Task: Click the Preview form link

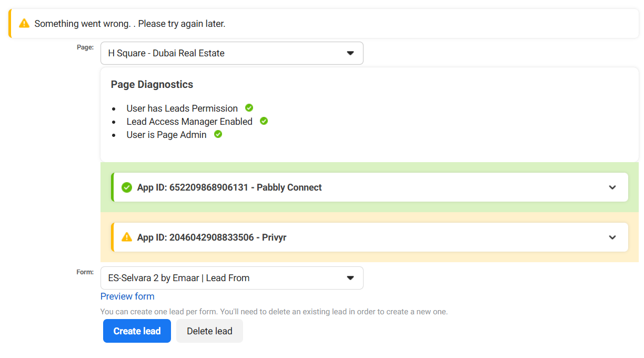Action: click(x=127, y=296)
